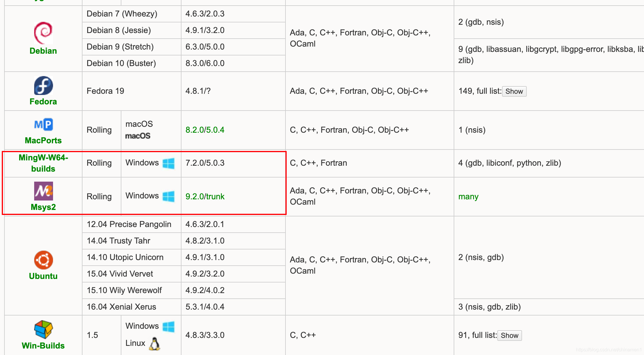Viewport: 644px width, 355px height.
Task: Click the Debian swirl logo
Action: pos(43,32)
